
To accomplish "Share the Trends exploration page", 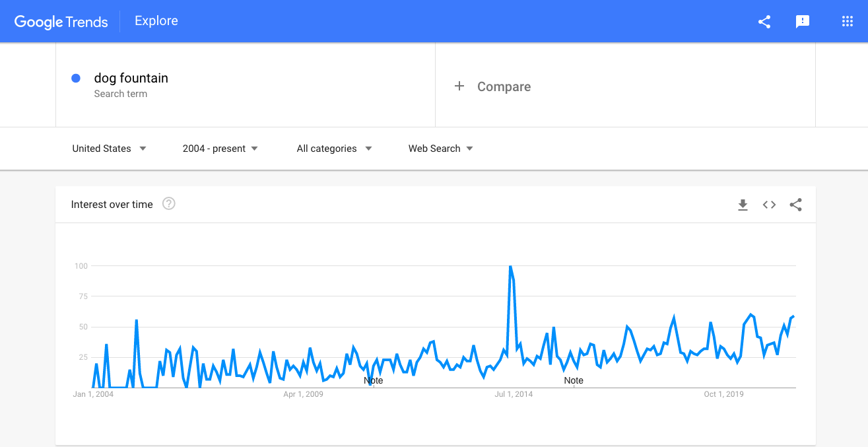I will (x=764, y=21).
